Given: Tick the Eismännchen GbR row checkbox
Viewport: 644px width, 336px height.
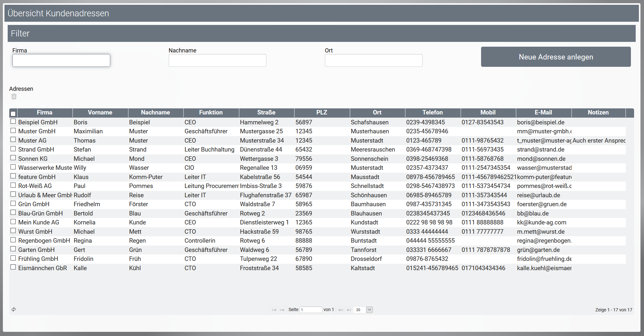Looking at the screenshot, I should [x=13, y=267].
